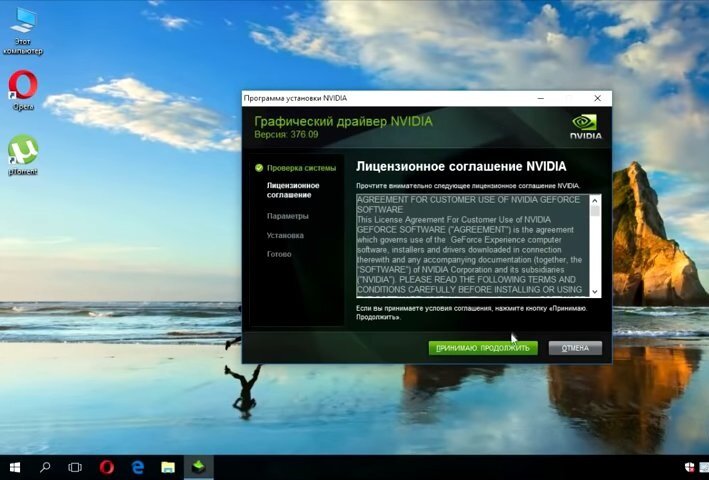709x480 pixels.
Task: Click the green 'Принимаю. Продолжить' button
Action: 483,348
